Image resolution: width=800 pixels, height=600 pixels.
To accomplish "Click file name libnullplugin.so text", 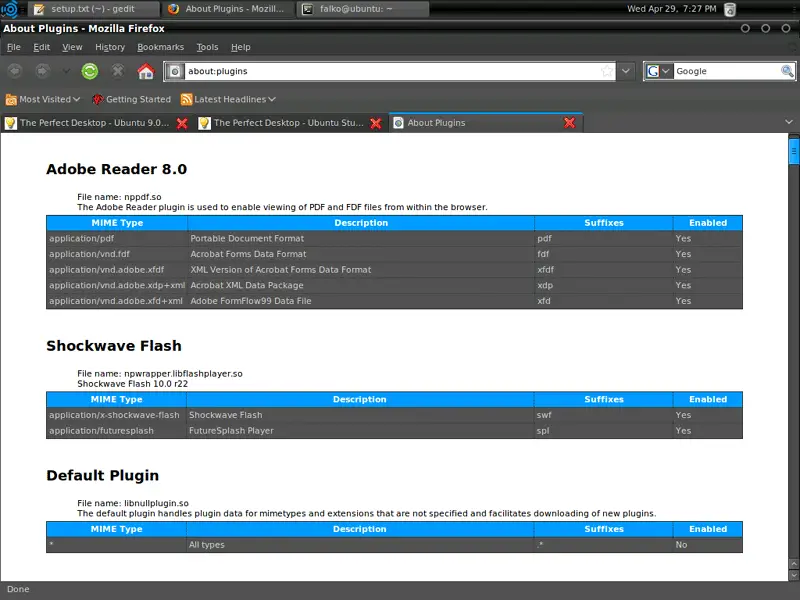I will [x=133, y=503].
